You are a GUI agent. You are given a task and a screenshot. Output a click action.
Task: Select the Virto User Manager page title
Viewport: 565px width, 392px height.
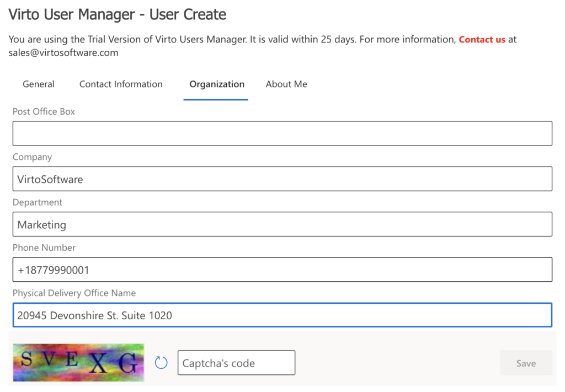point(117,14)
